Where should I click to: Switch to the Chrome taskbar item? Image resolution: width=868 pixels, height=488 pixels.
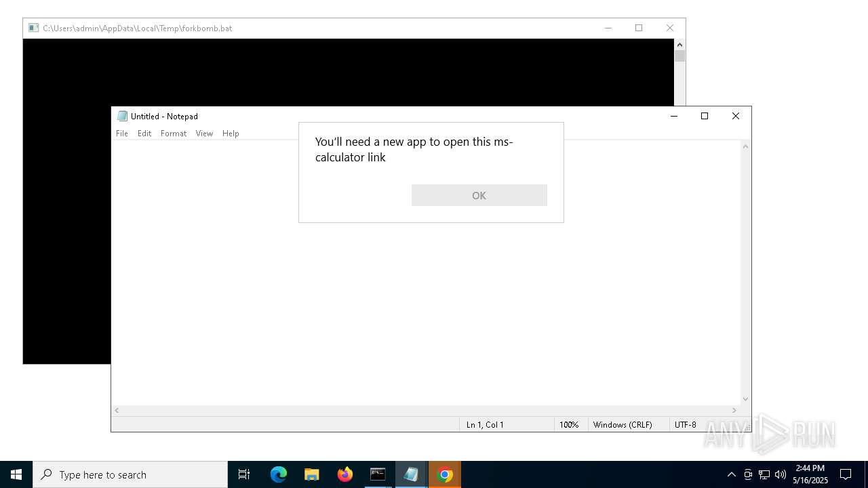[445, 474]
